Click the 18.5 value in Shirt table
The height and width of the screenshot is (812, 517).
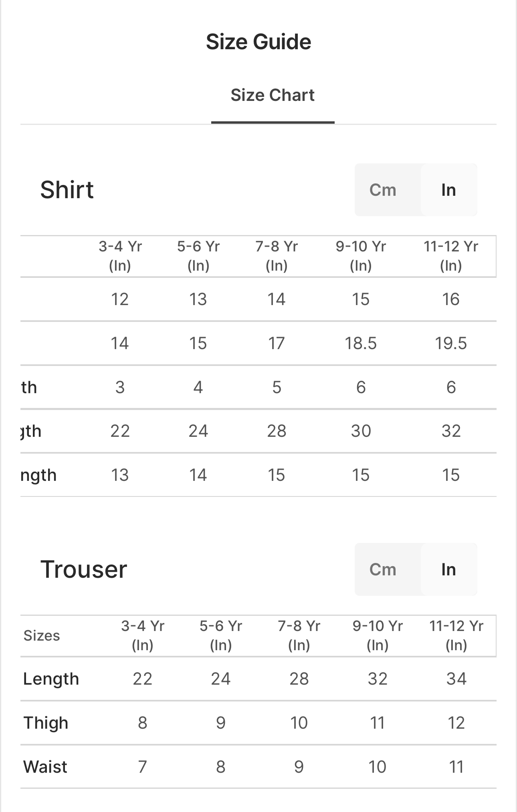pyautogui.click(x=361, y=343)
